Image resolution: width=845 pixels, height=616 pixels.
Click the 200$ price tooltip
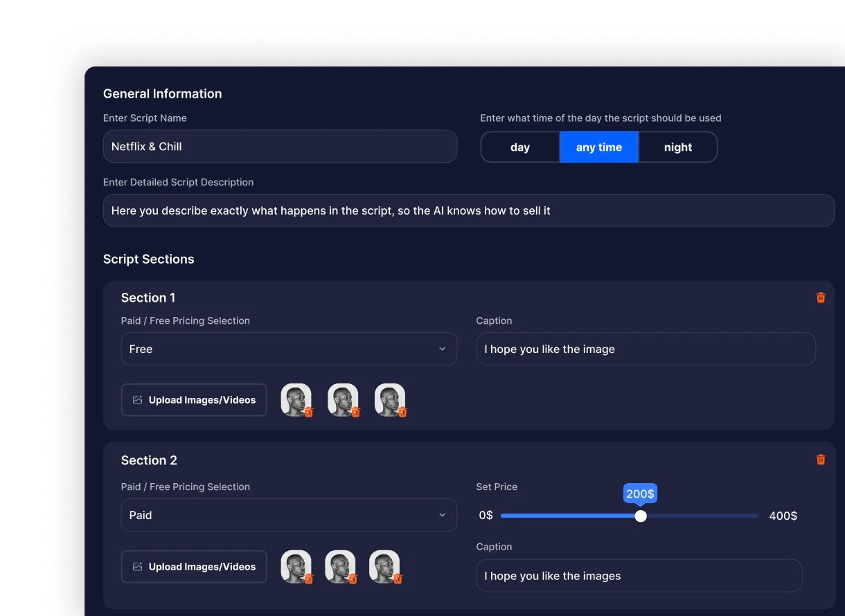tap(640, 493)
